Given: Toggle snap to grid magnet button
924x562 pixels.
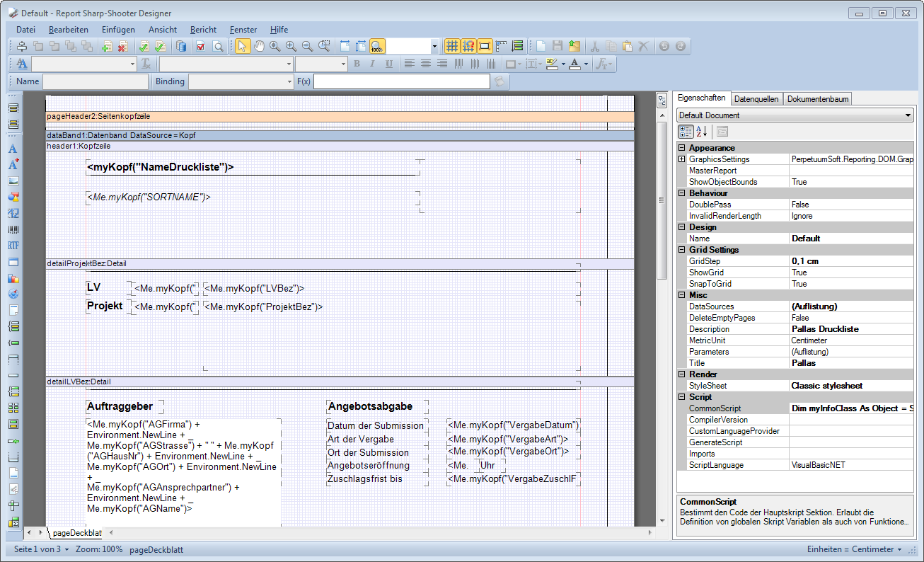Looking at the screenshot, I should click(468, 47).
